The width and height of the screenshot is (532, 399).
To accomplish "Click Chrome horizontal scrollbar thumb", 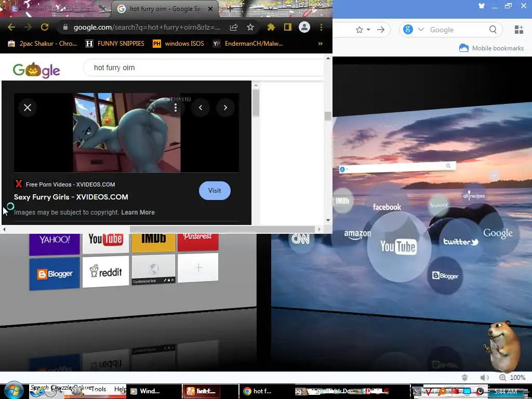I will click(223, 229).
